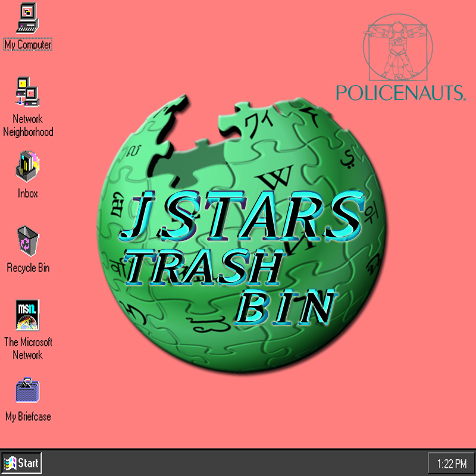Select the Recycle Bin icon

pyautogui.click(x=28, y=241)
